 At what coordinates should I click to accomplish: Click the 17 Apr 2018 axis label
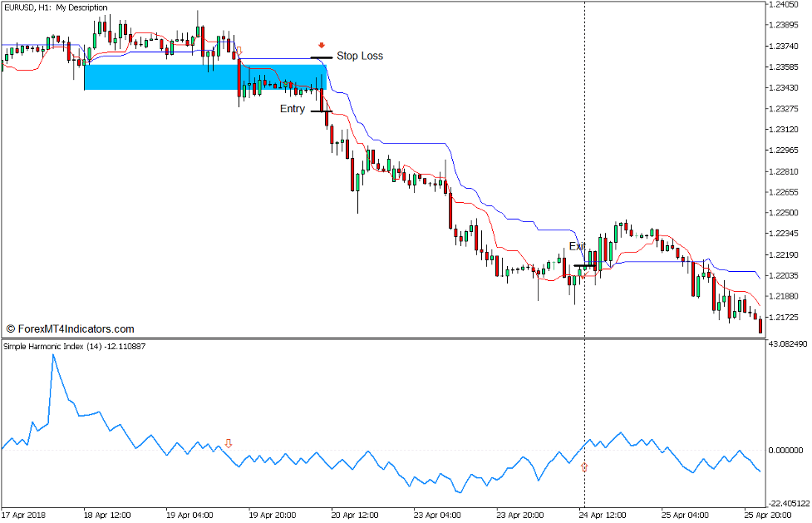23,516
